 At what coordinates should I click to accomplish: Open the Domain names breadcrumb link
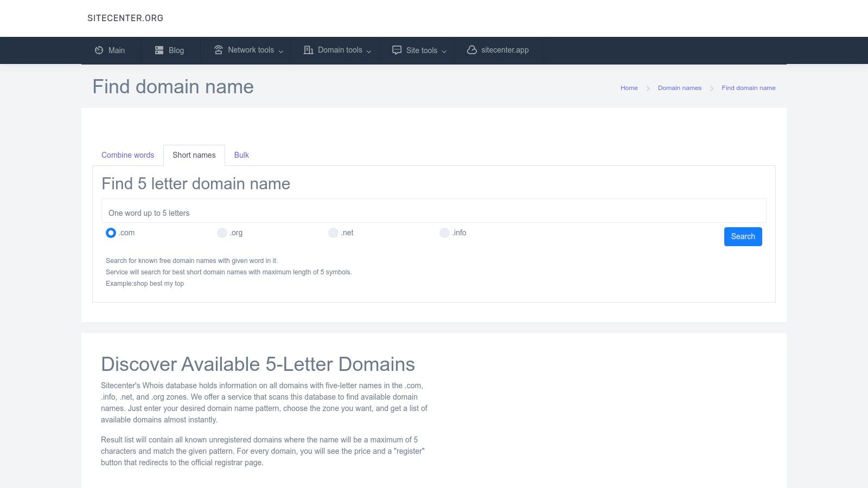point(679,88)
